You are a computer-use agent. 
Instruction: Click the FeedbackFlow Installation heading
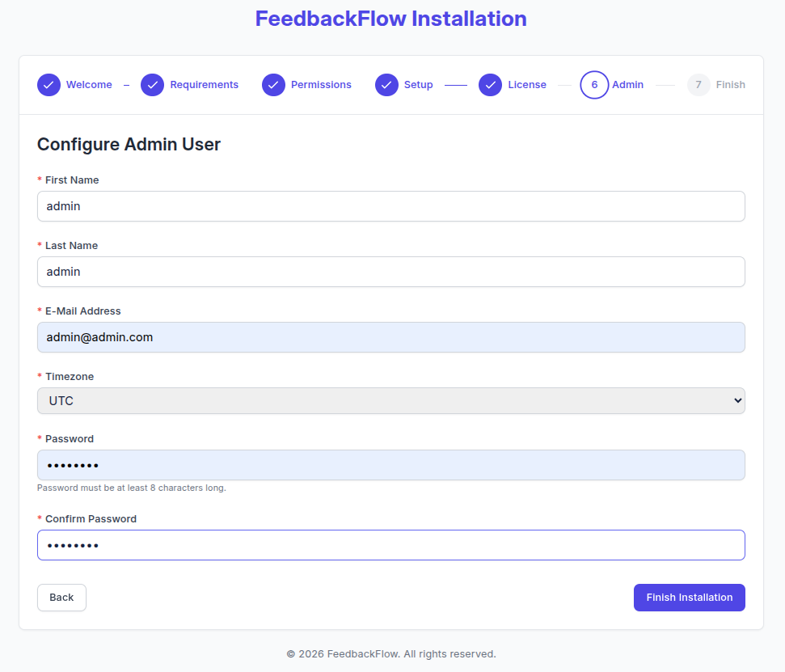(x=390, y=19)
